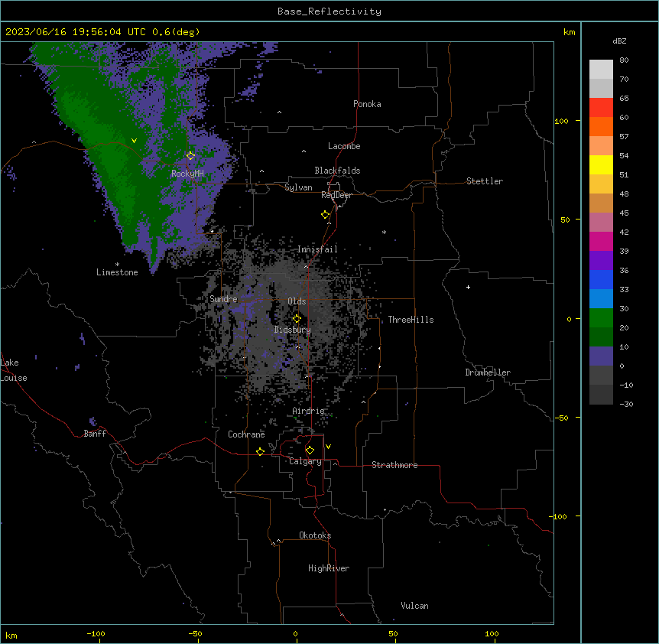The image size is (659, 644).
Task: Select the green 20-30 dBZ legend swatch
Action: coord(601,318)
